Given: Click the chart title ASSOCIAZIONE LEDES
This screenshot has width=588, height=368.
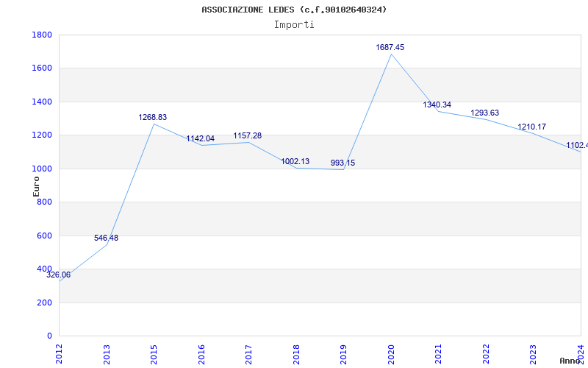Looking at the screenshot, I should pyautogui.click(x=295, y=10).
